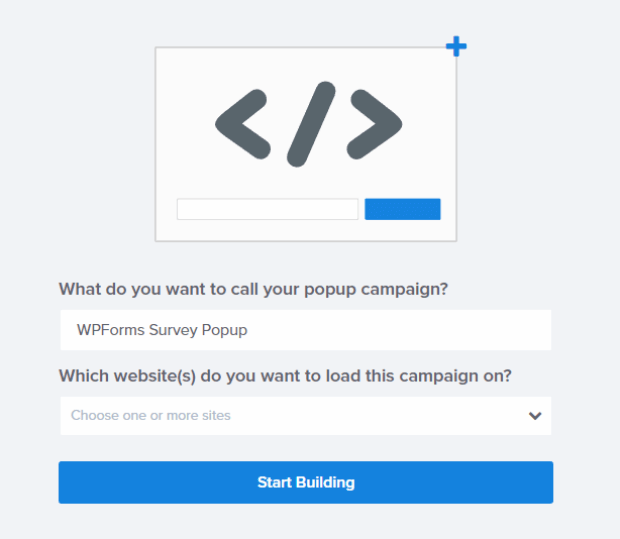
Task: Click the small blue button in the illustration
Action: pos(403,209)
